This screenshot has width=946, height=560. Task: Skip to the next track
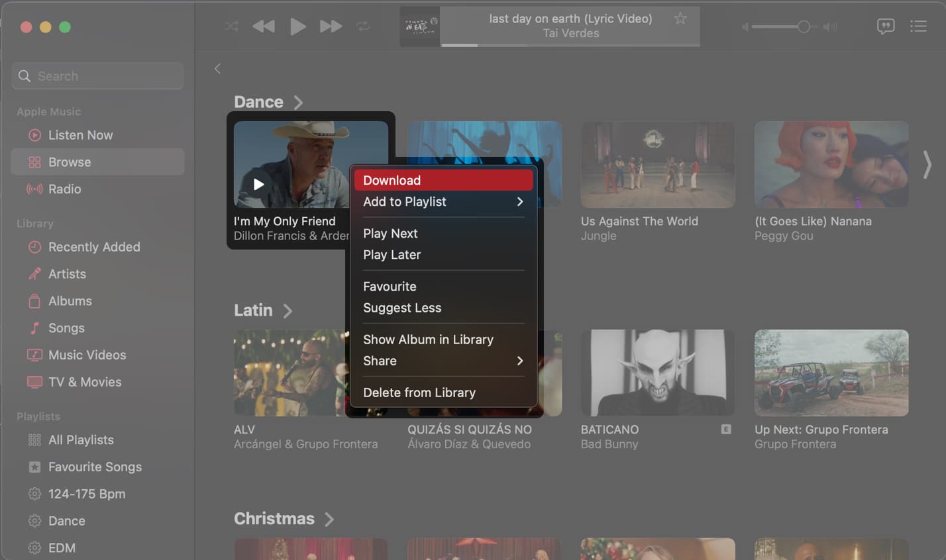(331, 26)
